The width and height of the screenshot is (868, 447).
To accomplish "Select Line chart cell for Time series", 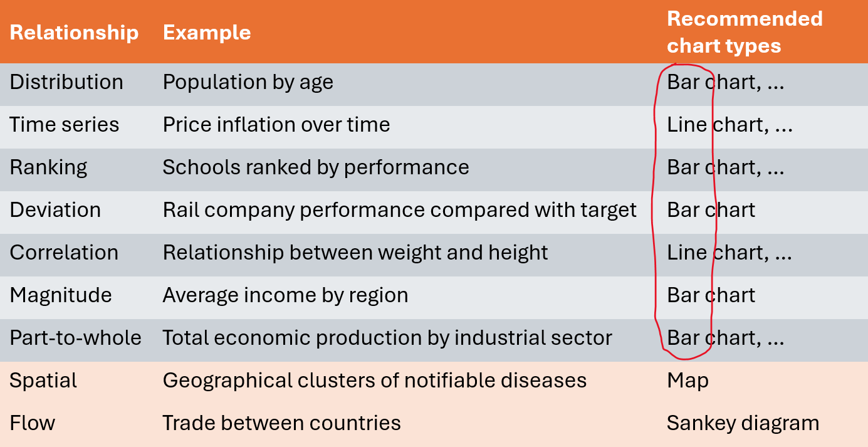I will pyautogui.click(x=729, y=125).
